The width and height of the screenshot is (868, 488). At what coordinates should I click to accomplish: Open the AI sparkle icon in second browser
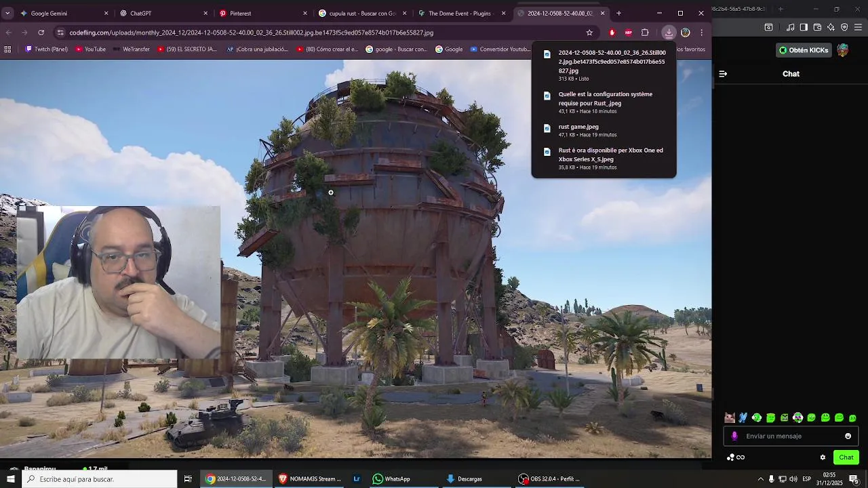[x=831, y=27]
